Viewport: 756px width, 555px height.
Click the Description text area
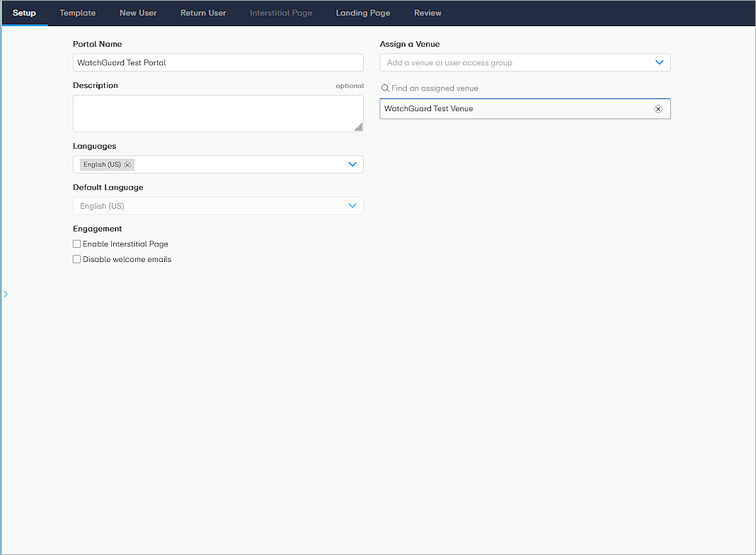point(218,113)
